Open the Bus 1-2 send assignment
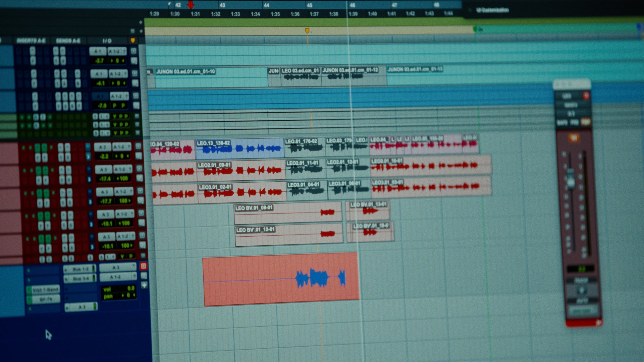Screen dimensions: 644x362 tap(80, 269)
